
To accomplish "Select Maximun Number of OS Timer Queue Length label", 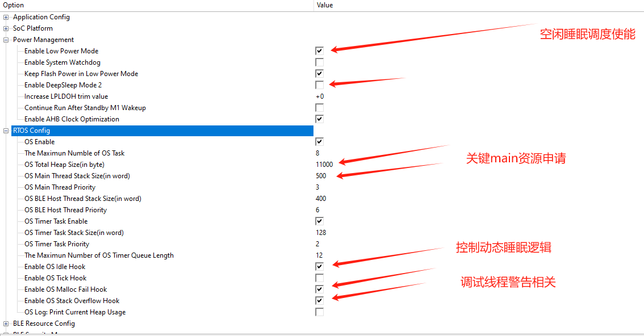I will tap(99, 255).
